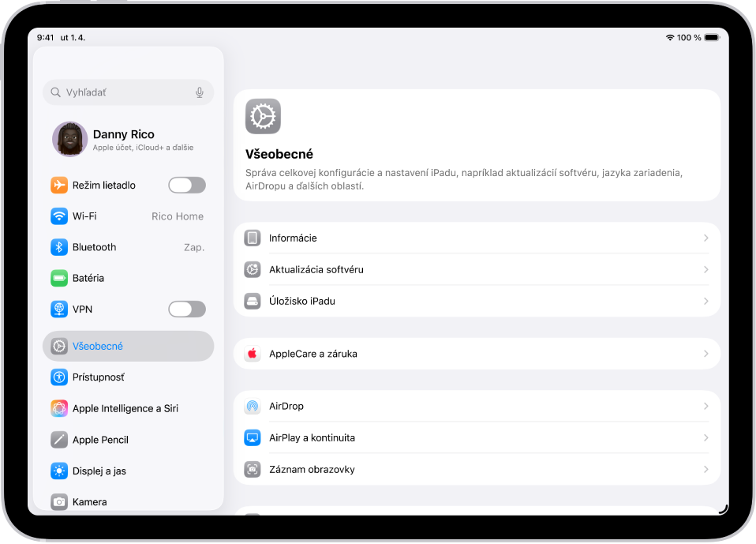Tap the Apple Pencil icon
756x544 pixels.
pyautogui.click(x=59, y=440)
